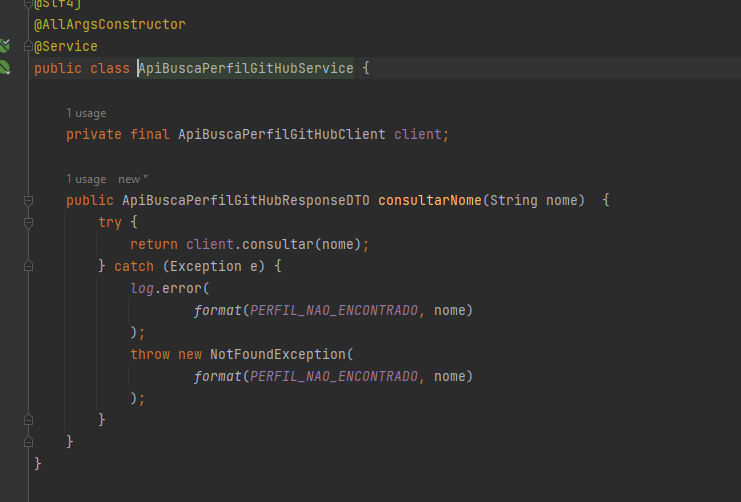Screen dimensions: 741x502
Task: Click 'private final' modifiers of the client field
Action: pyautogui.click(x=118, y=134)
